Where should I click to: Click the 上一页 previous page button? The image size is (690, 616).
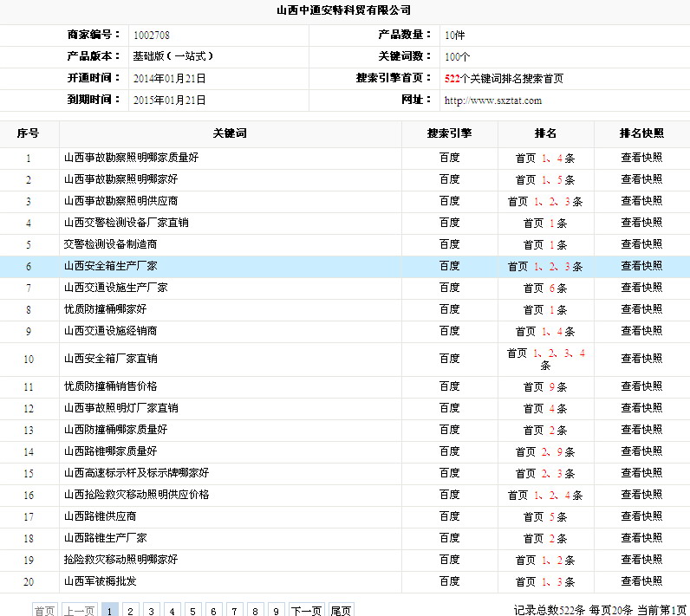(x=80, y=610)
